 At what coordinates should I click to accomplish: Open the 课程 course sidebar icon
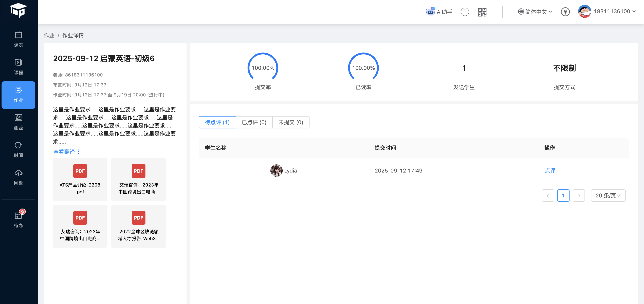[18, 67]
